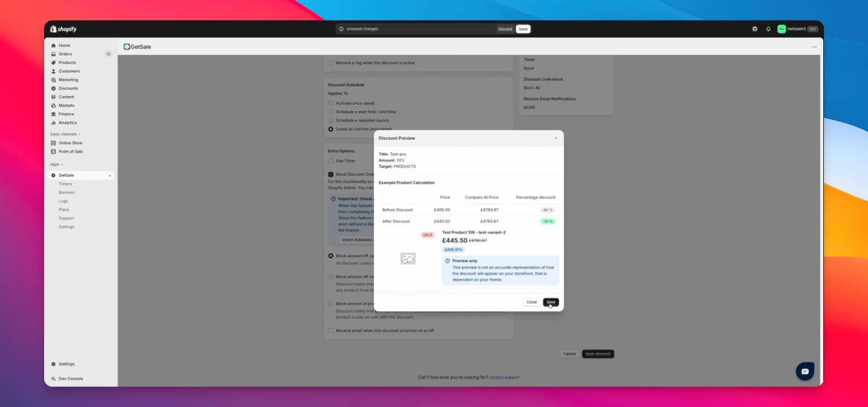This screenshot has height=407, width=868.
Task: Open Logs under GetSale
Action: point(63,201)
